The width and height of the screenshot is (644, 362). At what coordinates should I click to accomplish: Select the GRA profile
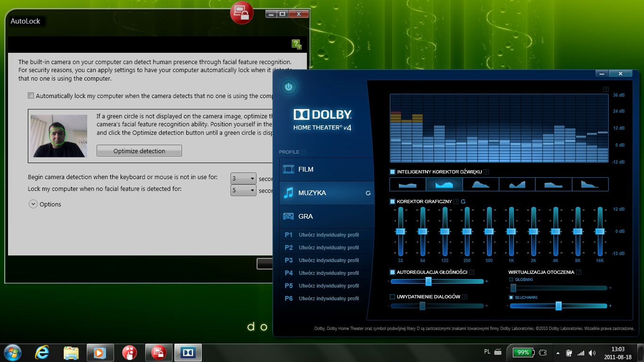coord(326,216)
